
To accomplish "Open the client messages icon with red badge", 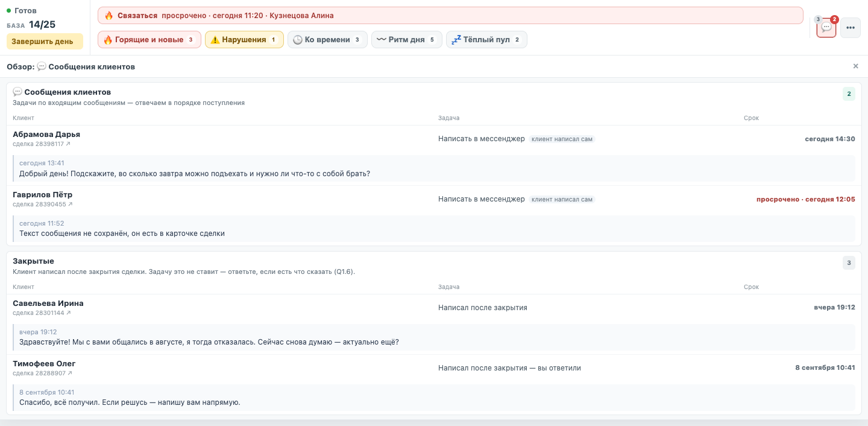I will point(826,27).
